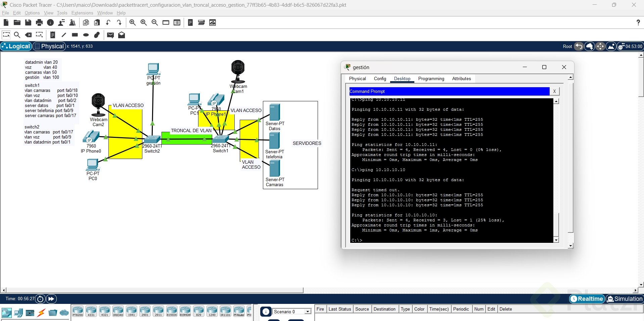Open the Extensions menu
Screen dimensions: 644x321
[x=82, y=13]
